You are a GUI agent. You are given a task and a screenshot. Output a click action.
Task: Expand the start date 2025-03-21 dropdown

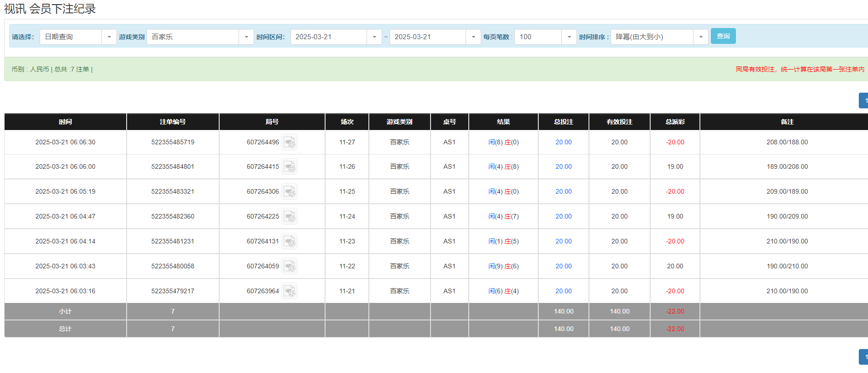tap(374, 37)
